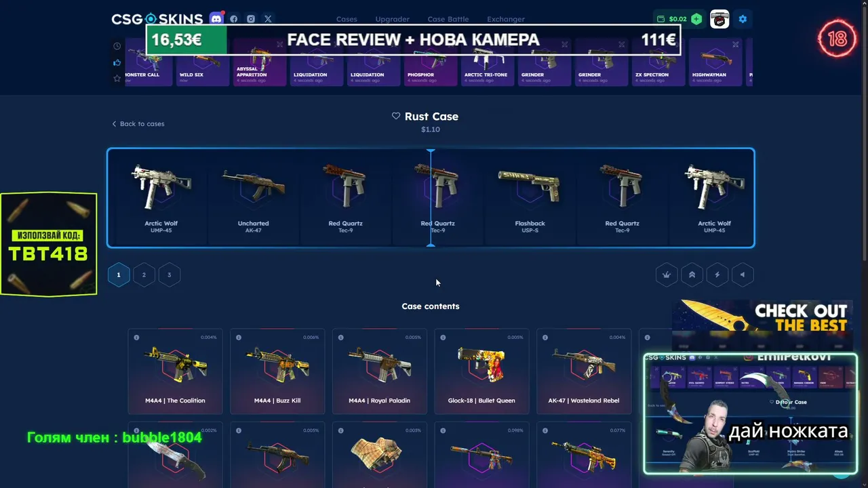Click the info icon on M4A4 Buzz Kill
The image size is (868, 488).
coord(239,338)
